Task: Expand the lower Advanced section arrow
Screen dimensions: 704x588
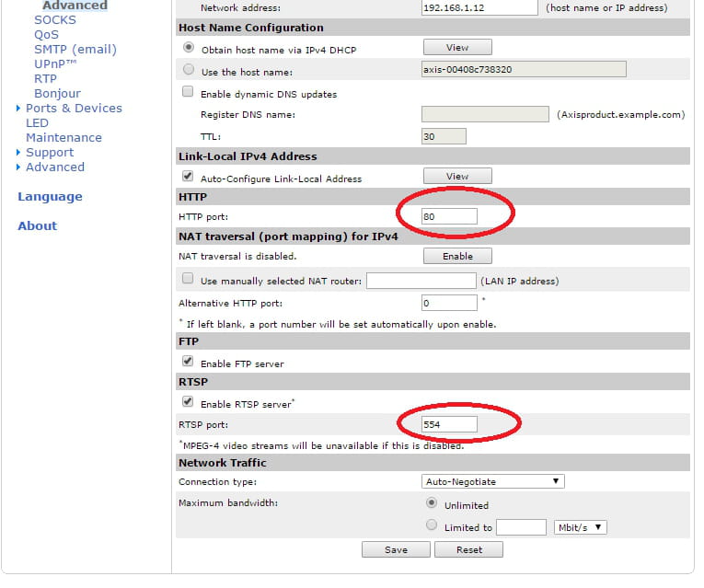Action: 18,167
